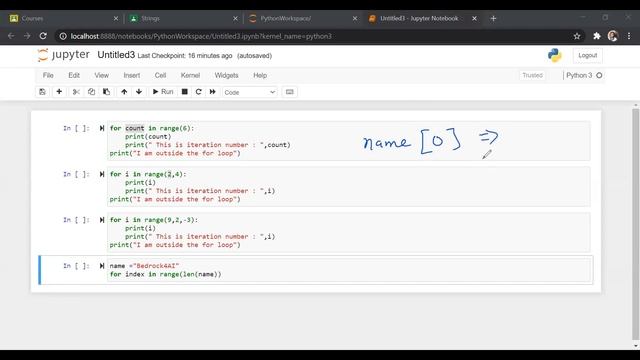640x360 pixels.
Task: Open the File menu
Action: tap(48, 75)
